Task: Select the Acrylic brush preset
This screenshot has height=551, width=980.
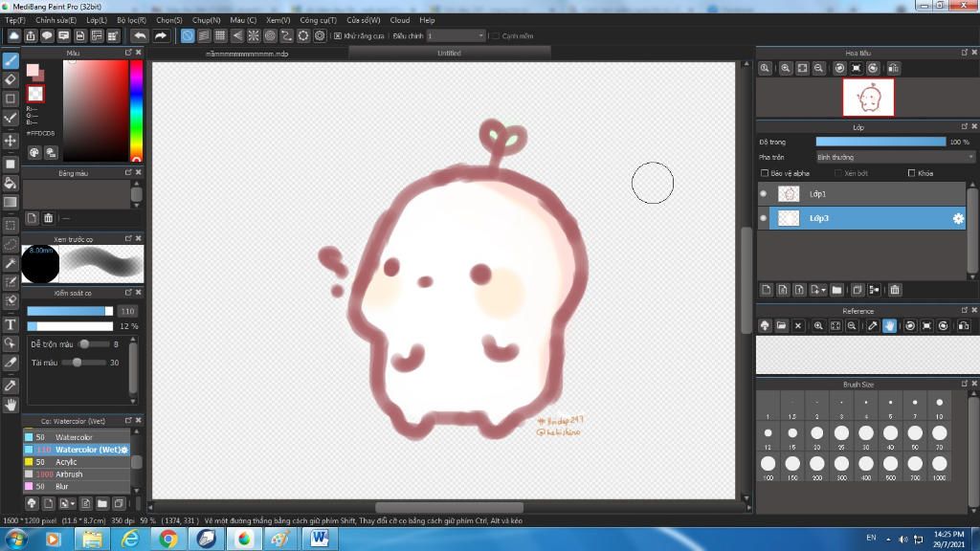Action: [77, 462]
